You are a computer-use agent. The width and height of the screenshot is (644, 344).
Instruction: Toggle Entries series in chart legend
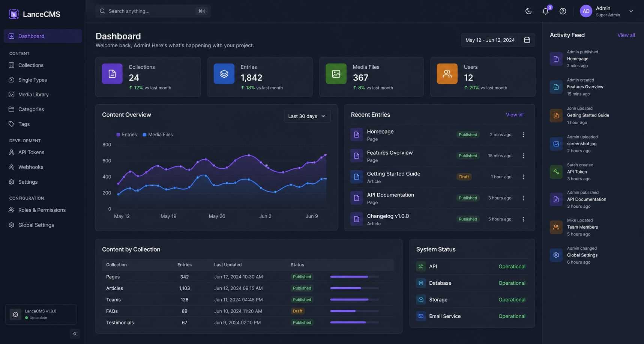[127, 135]
